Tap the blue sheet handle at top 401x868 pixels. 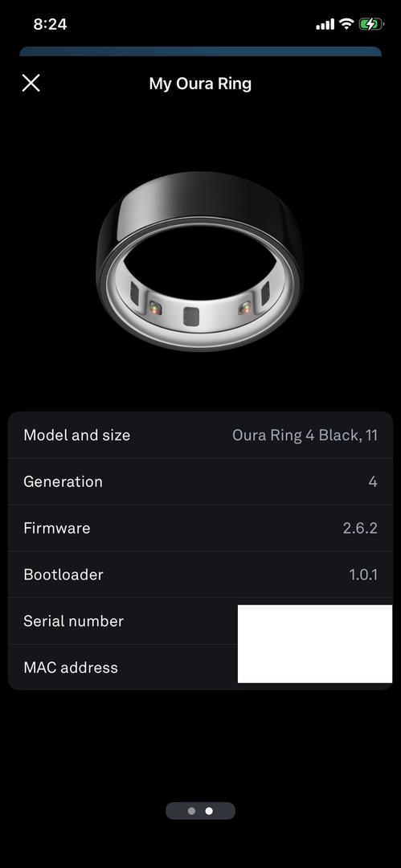tap(201, 51)
